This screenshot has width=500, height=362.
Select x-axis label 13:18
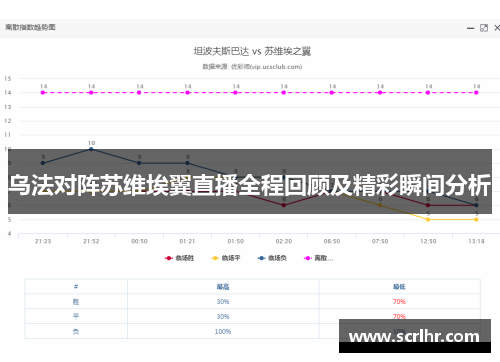[476, 241]
